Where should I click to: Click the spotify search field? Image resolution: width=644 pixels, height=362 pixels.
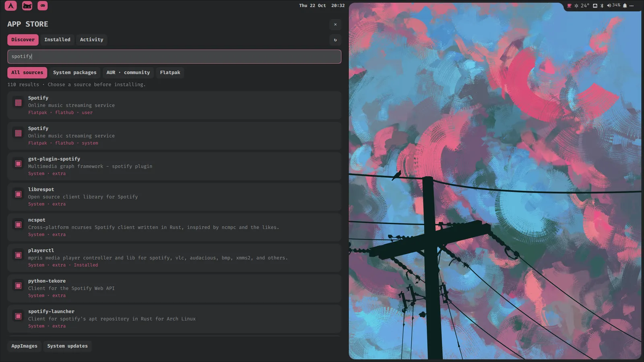tap(174, 57)
